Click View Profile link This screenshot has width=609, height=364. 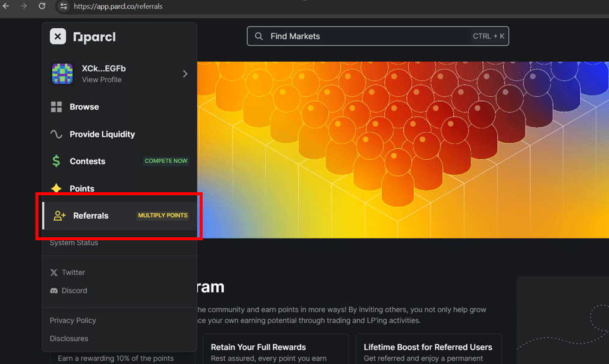[x=102, y=79]
